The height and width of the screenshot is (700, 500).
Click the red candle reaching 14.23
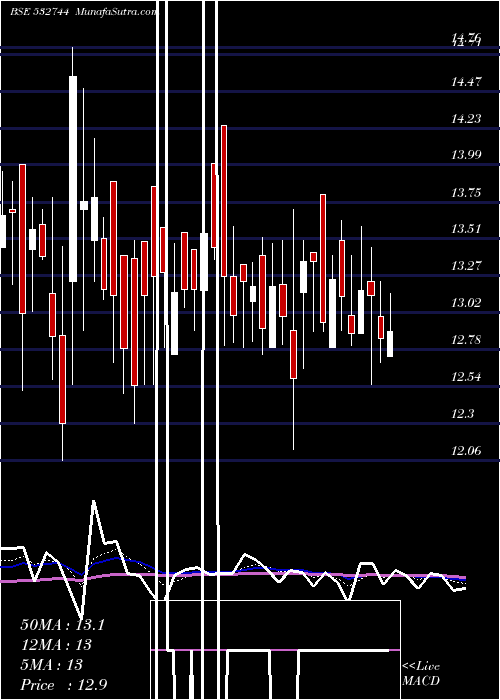point(224,201)
